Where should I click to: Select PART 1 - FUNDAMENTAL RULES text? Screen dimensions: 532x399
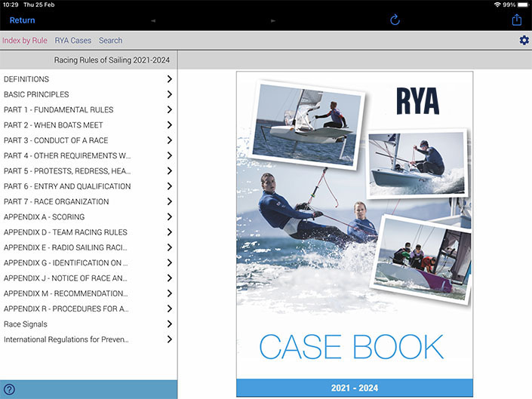click(59, 109)
